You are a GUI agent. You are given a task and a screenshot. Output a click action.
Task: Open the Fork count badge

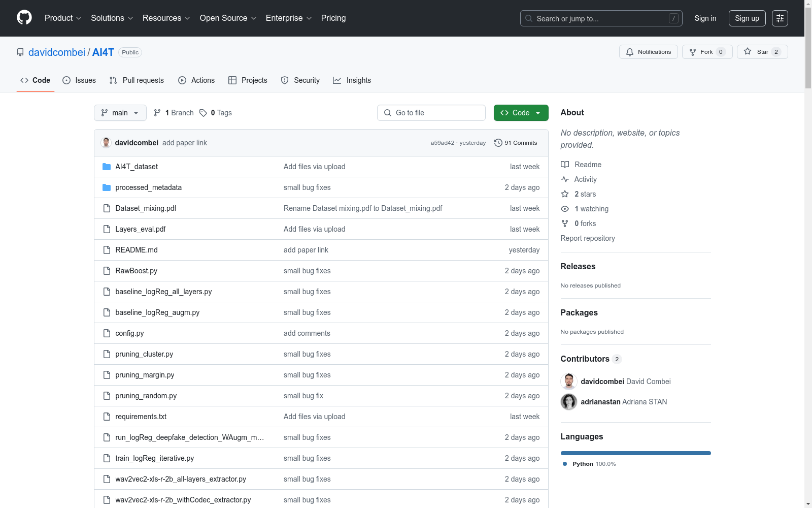point(721,52)
